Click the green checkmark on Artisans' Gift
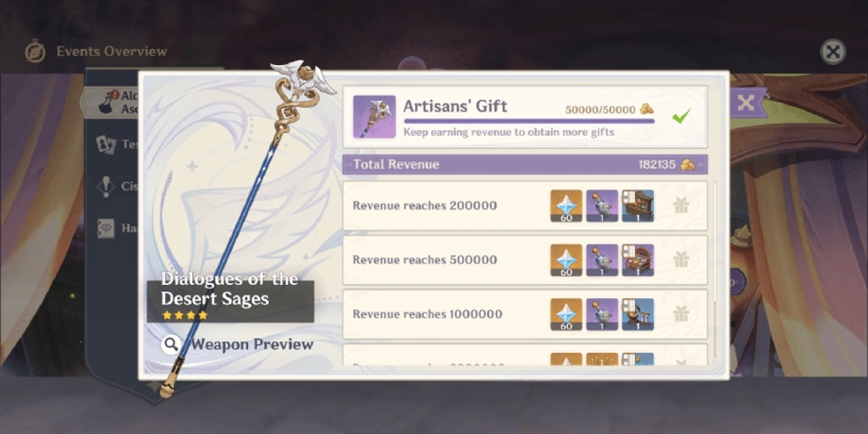Image resolution: width=868 pixels, height=434 pixels. pos(681,116)
